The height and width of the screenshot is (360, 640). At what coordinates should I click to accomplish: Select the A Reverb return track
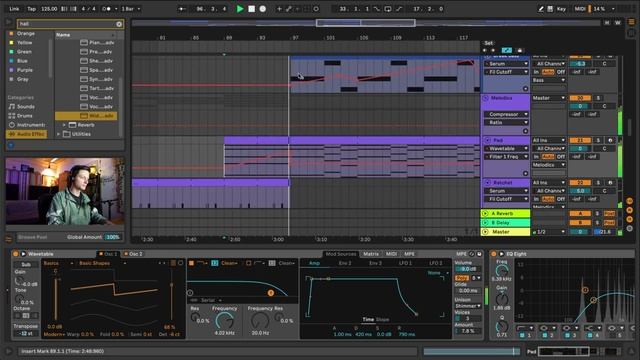(x=505, y=213)
